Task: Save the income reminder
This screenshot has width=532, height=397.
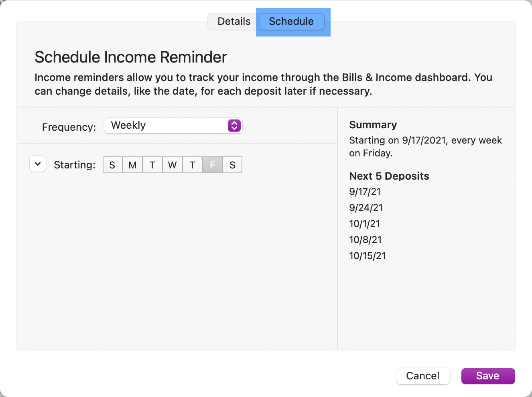Action: click(x=488, y=376)
